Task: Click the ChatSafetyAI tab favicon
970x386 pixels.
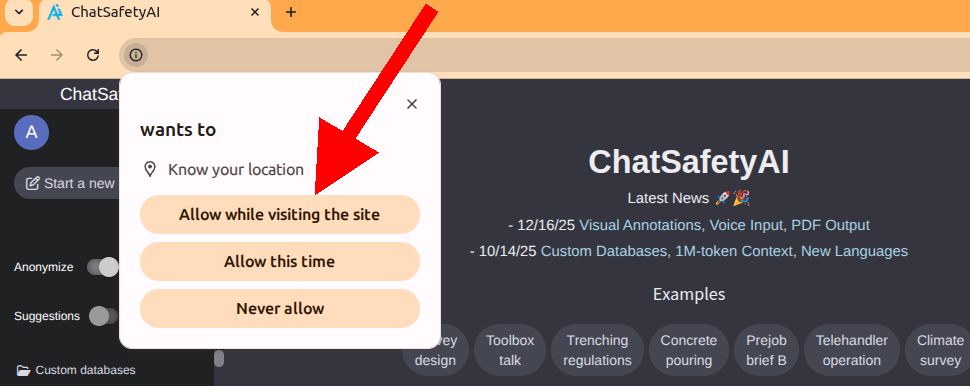Action: click(x=55, y=12)
